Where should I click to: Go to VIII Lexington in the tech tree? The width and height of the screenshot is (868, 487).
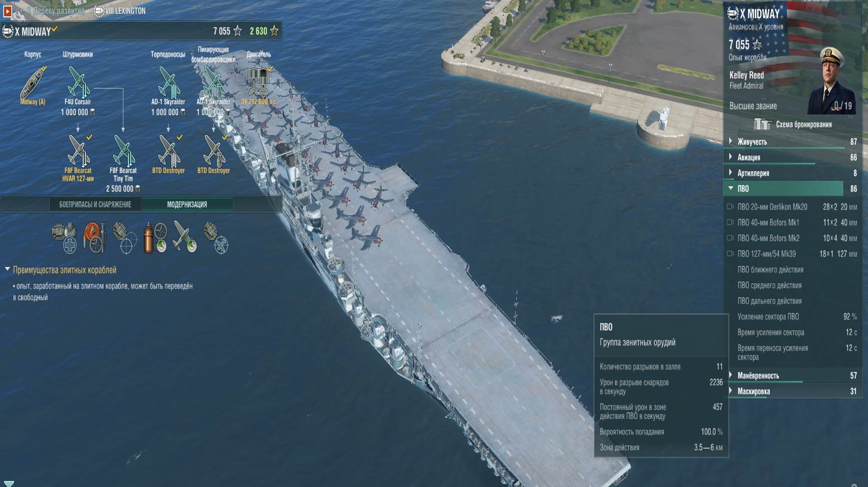120,10
